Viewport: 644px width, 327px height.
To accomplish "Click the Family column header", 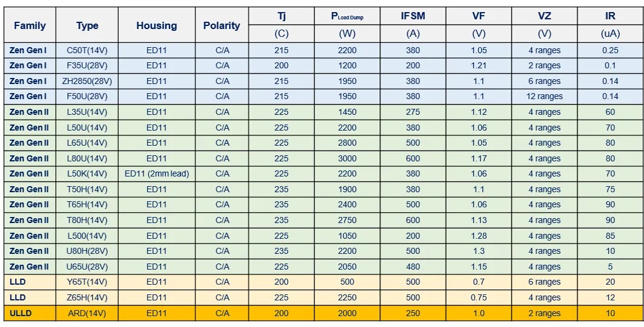I will tap(30, 25).
